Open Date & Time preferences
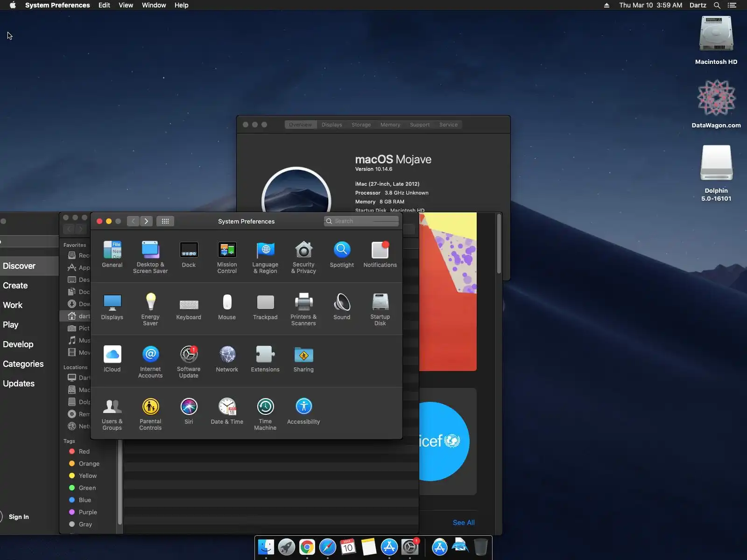Image resolution: width=747 pixels, height=560 pixels. tap(227, 412)
